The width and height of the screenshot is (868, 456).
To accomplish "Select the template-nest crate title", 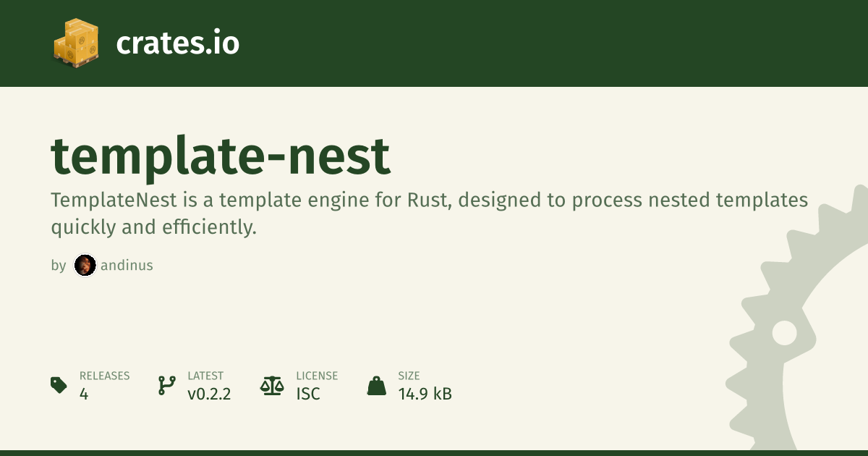I will coord(221,158).
